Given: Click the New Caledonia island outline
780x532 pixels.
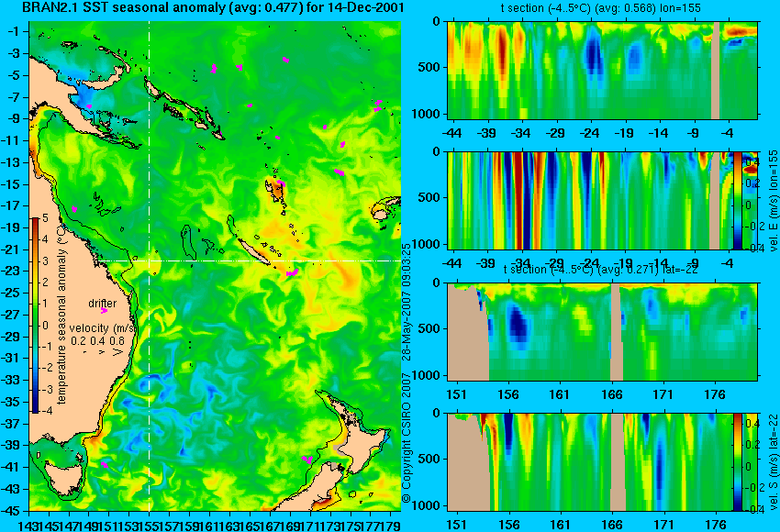Looking at the screenshot, I should 253,252.
